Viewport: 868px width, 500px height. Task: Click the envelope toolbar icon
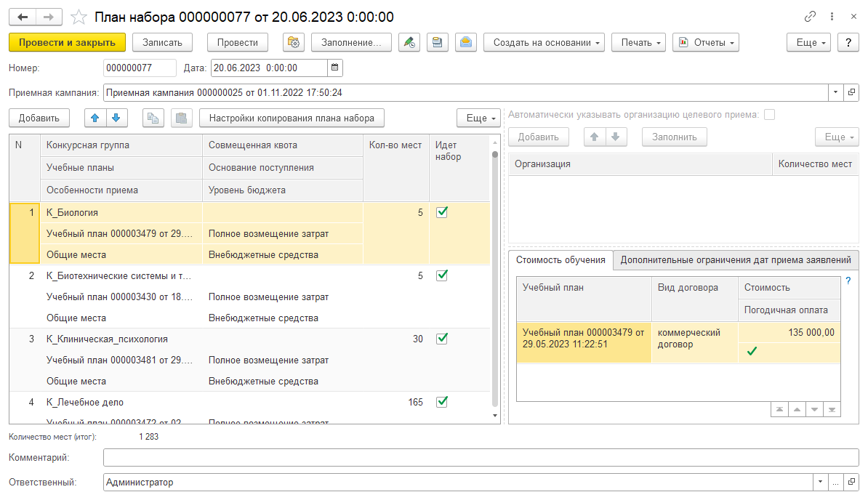point(466,43)
